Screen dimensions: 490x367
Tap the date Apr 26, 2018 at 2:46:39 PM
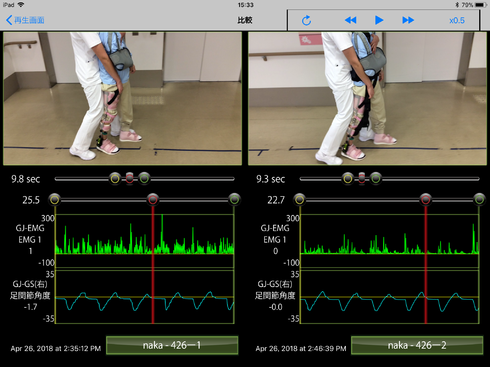click(x=301, y=349)
